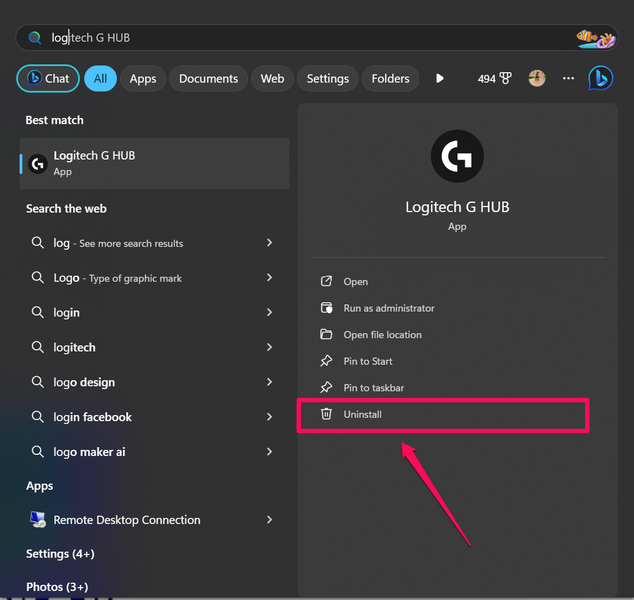634x600 pixels.
Task: Select Logitech G HUB best match result
Action: click(x=154, y=163)
